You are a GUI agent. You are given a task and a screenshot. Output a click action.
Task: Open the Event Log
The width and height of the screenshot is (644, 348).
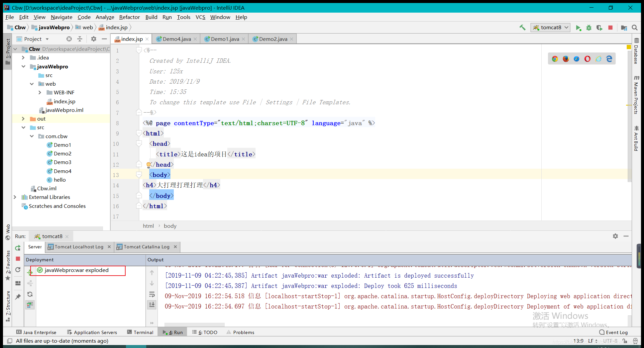pos(613,332)
